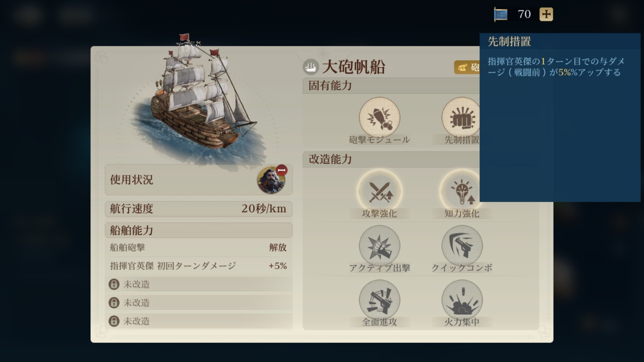The width and height of the screenshot is (644, 362).
Task: Remove the assigned commander with red minus
Action: pyautogui.click(x=282, y=170)
